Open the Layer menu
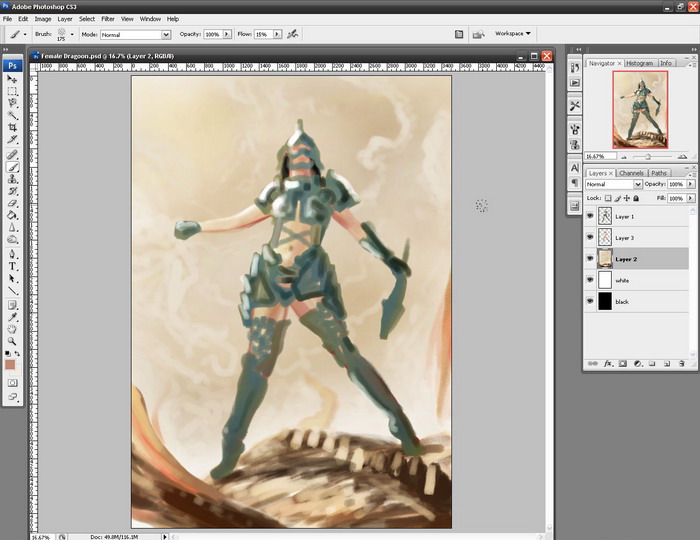This screenshot has height=540, width=700. (x=65, y=19)
